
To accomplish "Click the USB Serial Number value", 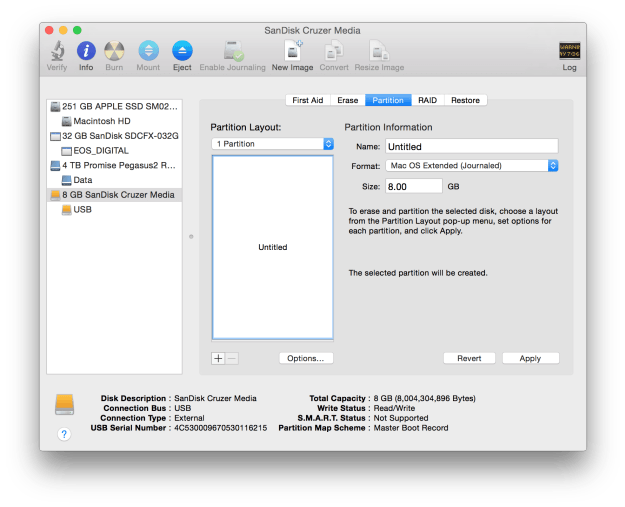I will pyautogui.click(x=220, y=428).
